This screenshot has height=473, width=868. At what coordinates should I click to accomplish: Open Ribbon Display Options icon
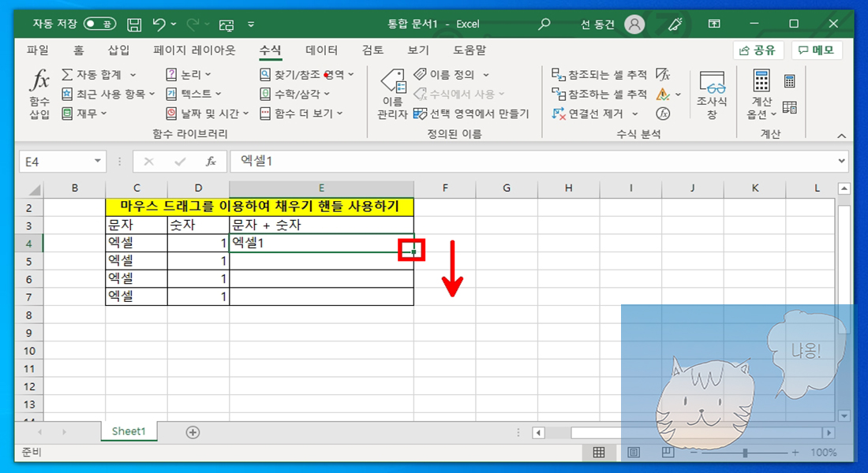tap(714, 24)
